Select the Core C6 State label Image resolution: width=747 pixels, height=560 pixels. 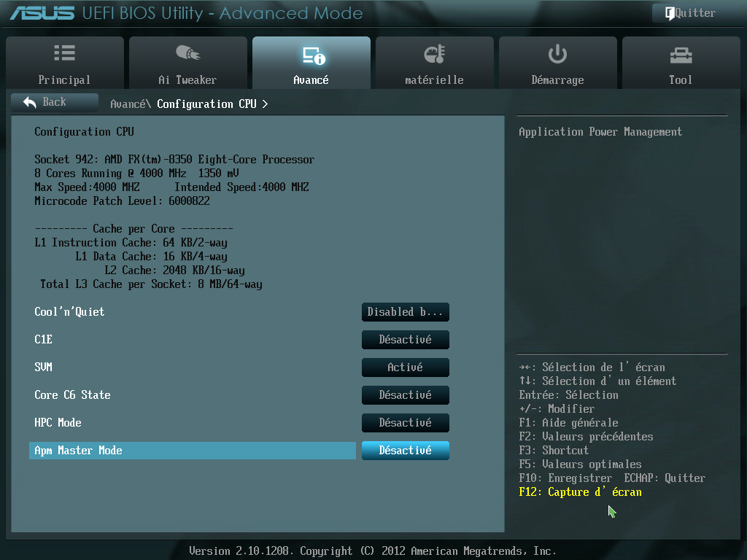tap(72, 394)
